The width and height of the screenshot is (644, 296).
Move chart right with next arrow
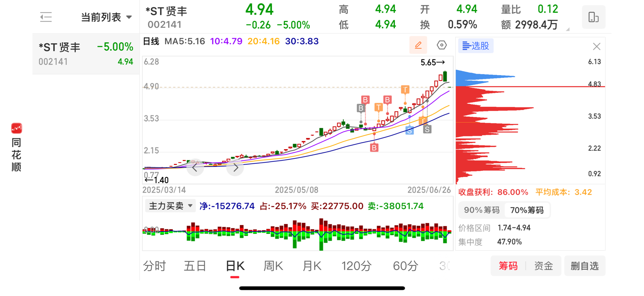click(x=235, y=168)
